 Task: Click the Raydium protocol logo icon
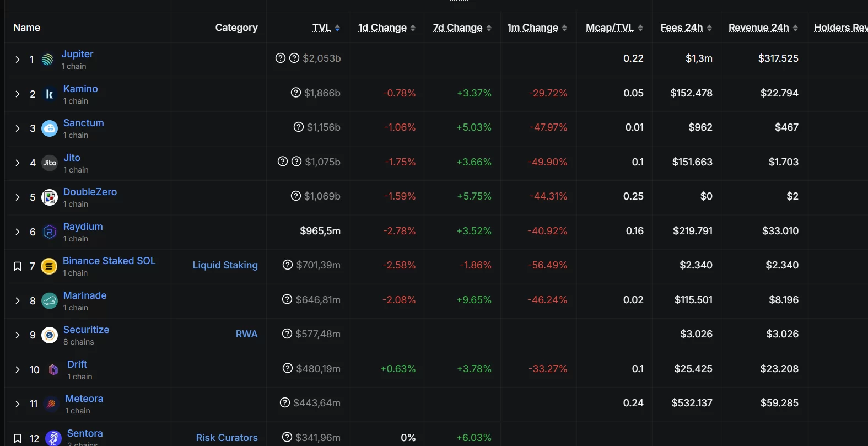pos(50,232)
